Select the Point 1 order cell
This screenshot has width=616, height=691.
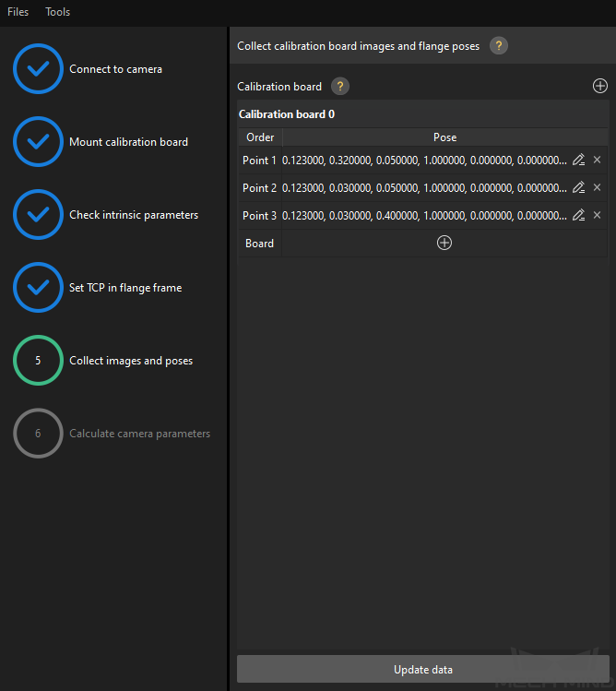point(259,161)
